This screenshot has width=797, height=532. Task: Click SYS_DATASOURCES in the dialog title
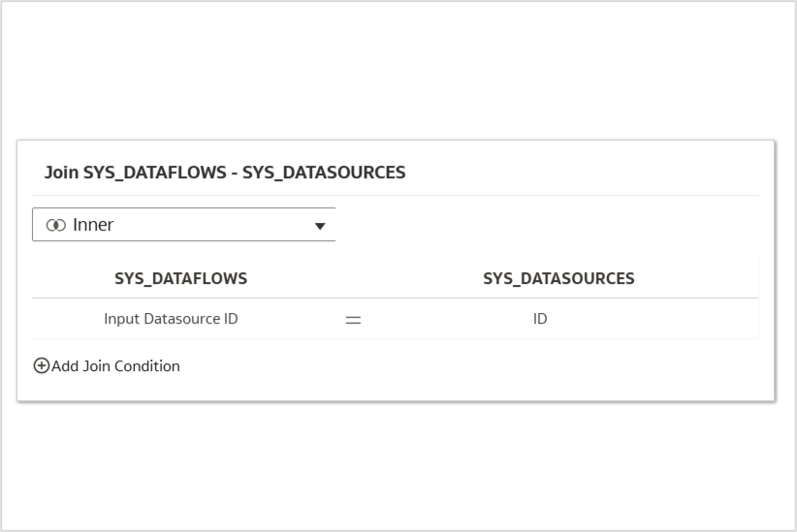324,172
